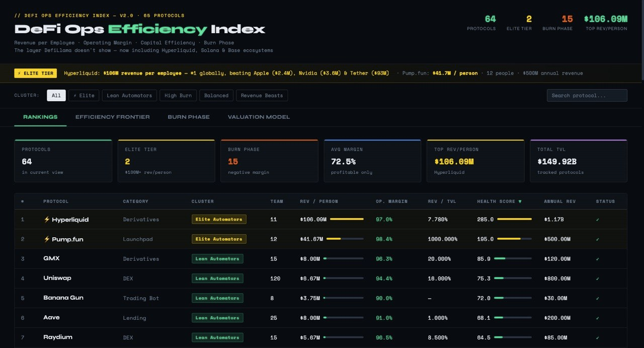644x348 pixels.
Task: Click the status checkmark in Banana Gun row
Action: point(598,298)
